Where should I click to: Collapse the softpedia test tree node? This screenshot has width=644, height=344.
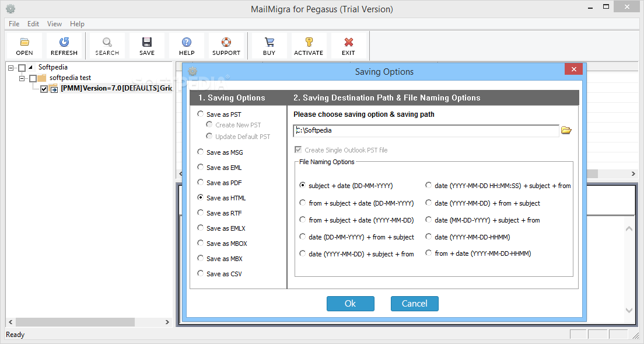(x=22, y=78)
